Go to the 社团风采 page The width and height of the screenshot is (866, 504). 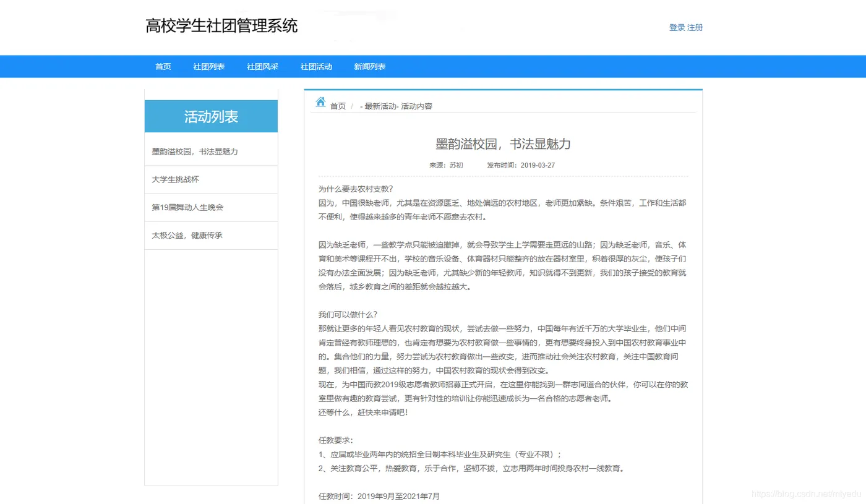click(263, 67)
